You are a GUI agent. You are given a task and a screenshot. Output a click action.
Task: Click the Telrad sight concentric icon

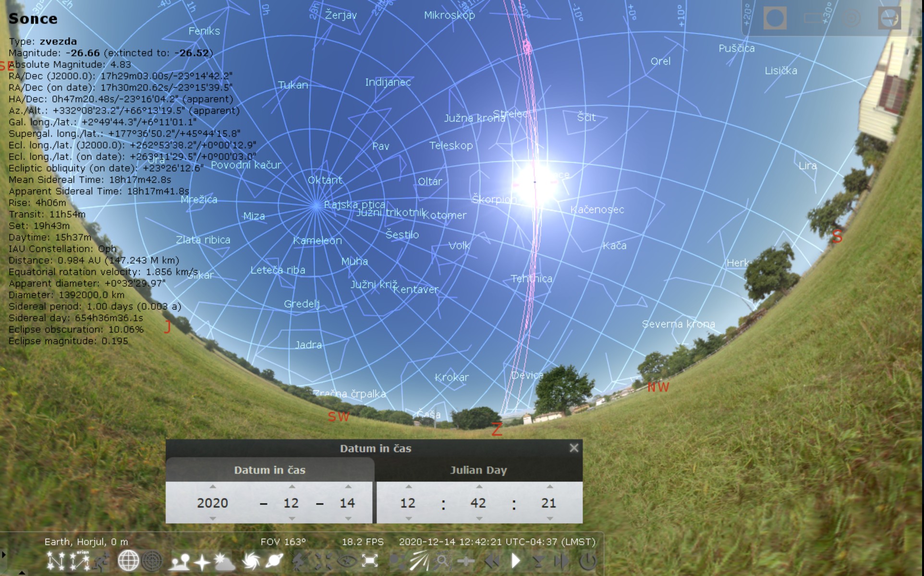[851, 19]
